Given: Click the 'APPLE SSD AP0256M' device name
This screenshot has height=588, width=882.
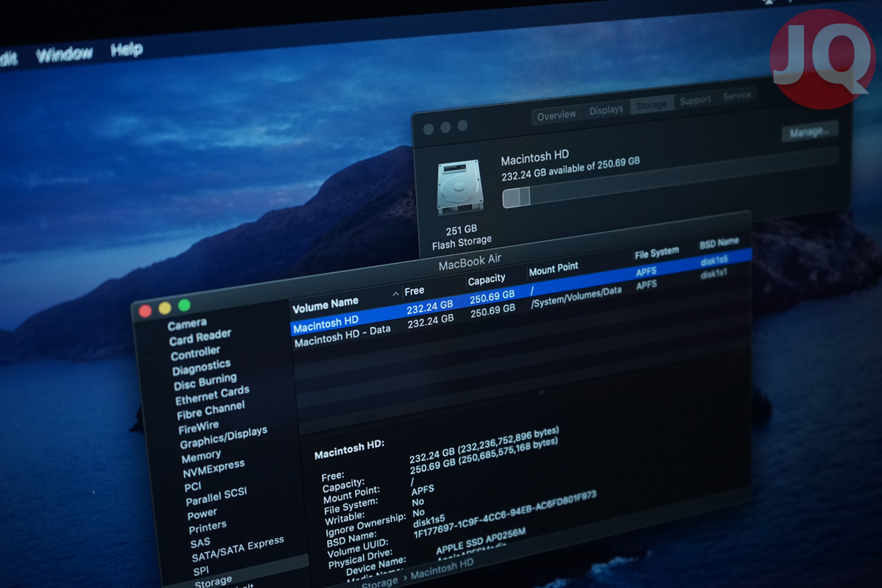Looking at the screenshot, I should [x=481, y=540].
